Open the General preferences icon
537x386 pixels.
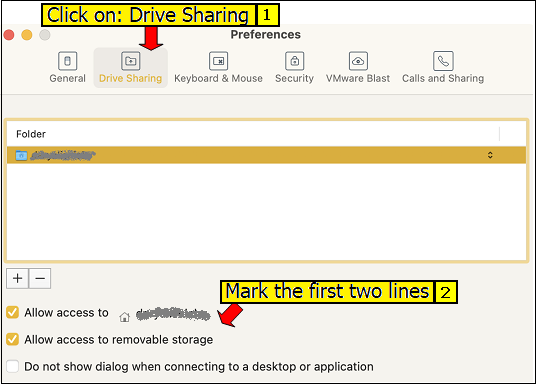[67, 61]
